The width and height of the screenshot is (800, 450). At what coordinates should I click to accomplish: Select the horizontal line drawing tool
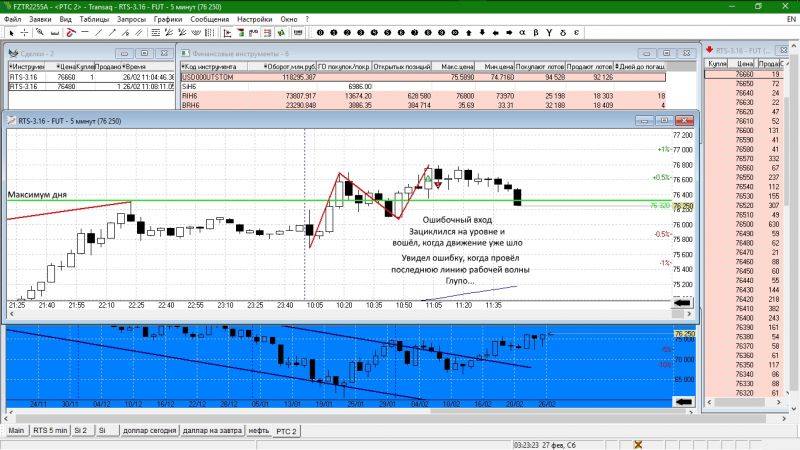point(85,33)
